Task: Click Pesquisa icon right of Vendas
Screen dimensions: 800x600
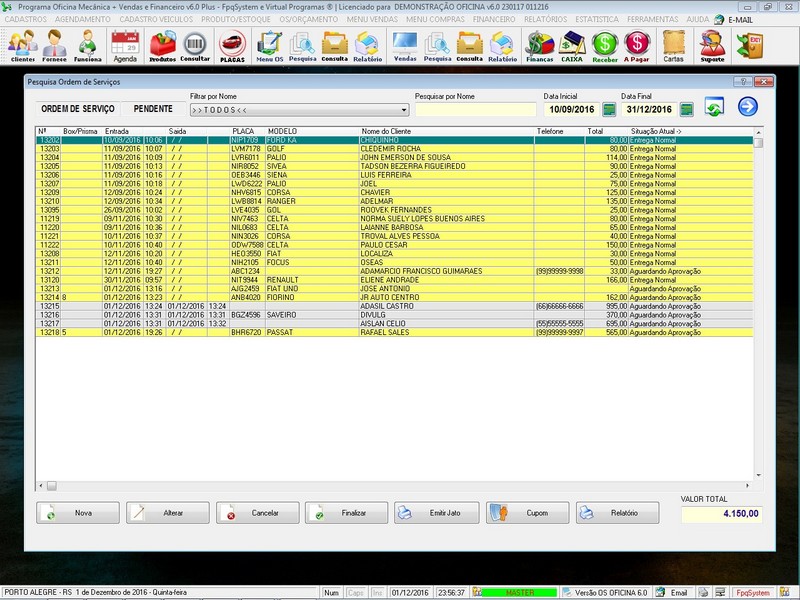Action: point(437,46)
